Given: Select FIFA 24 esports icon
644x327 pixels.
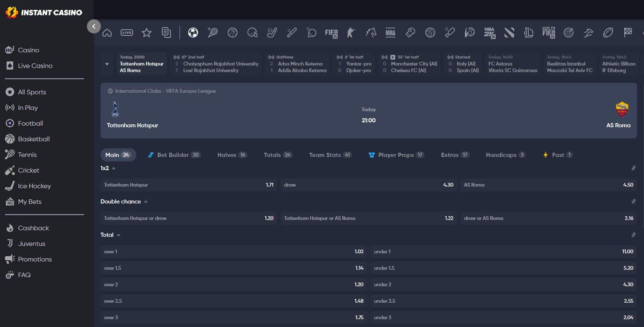Looking at the screenshot, I should [x=331, y=33].
